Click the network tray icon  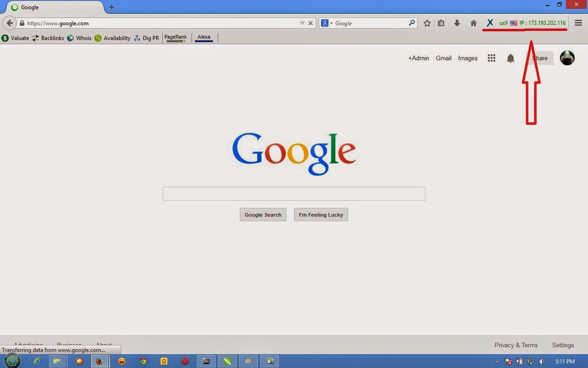(531, 362)
